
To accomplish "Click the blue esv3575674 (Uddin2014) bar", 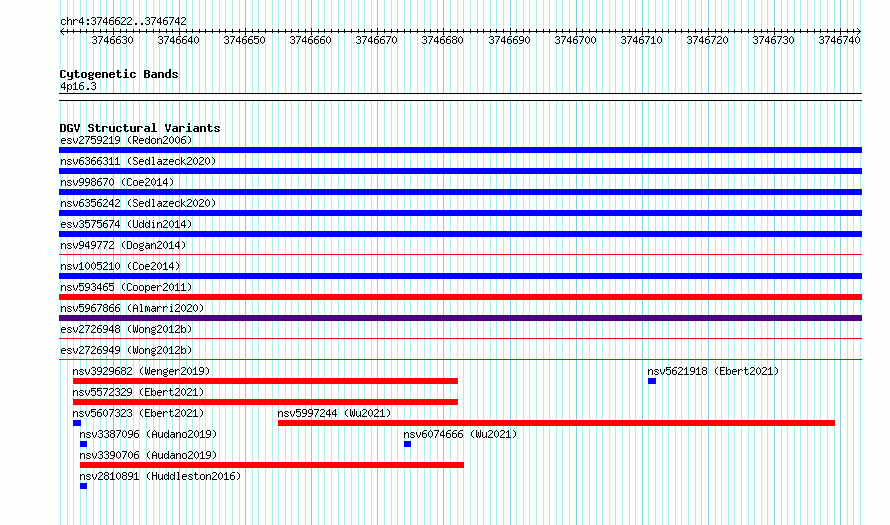I will click(x=460, y=234).
